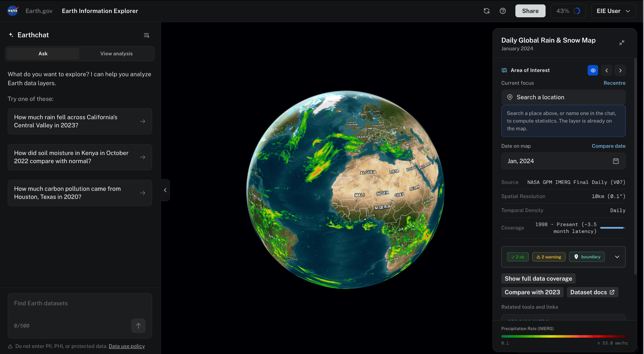
Task: Open the calendar icon in date field
Action: click(616, 161)
